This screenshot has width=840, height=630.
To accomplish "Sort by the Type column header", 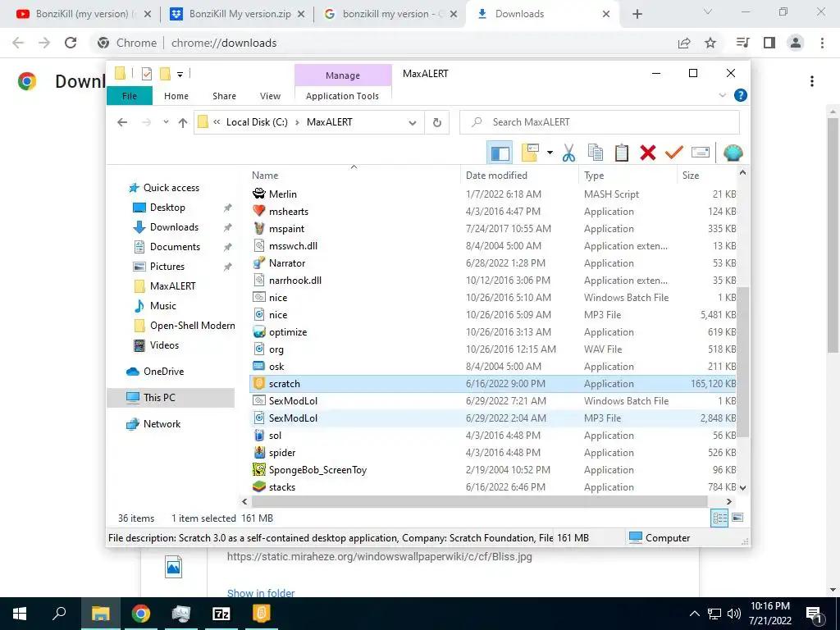I will 628,176.
